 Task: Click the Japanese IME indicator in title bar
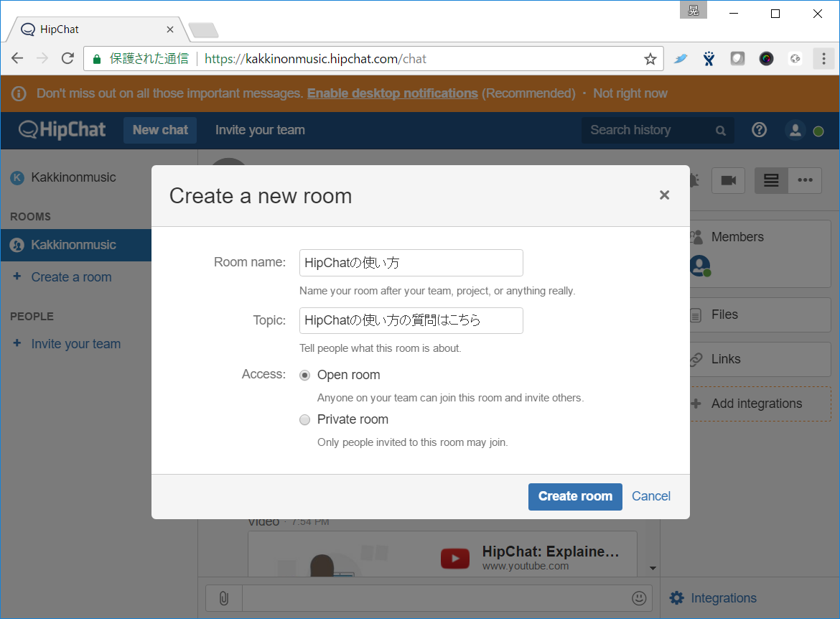pos(694,9)
